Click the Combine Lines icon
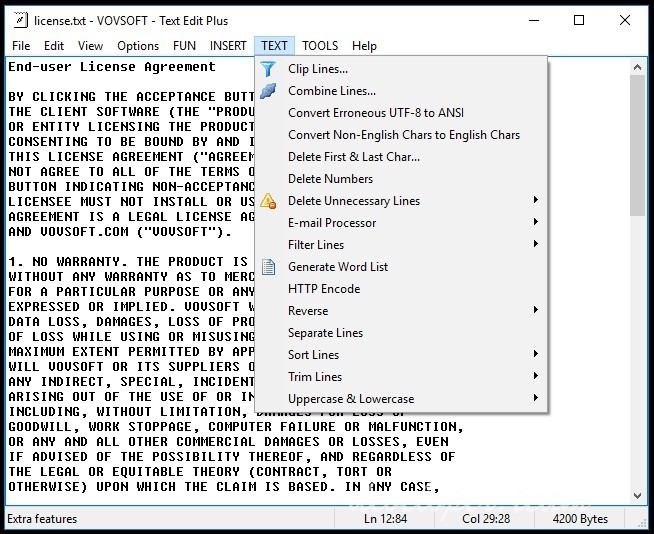This screenshot has width=654, height=534. coord(268,91)
